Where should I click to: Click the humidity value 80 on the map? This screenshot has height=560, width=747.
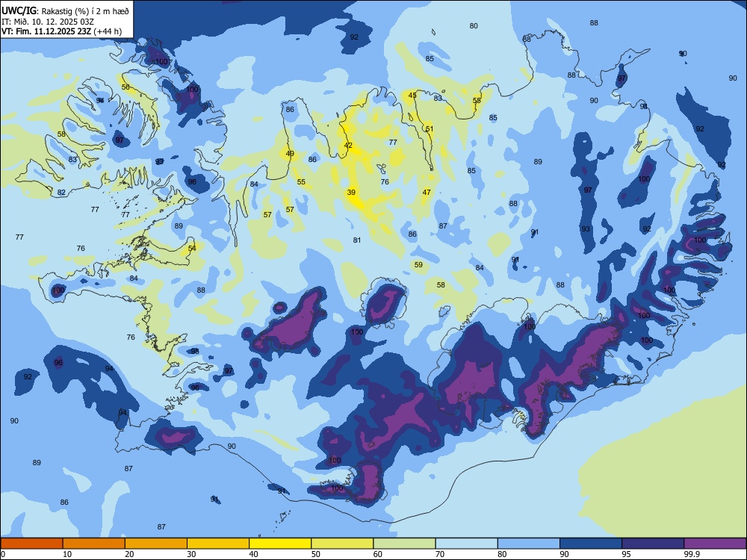click(x=474, y=25)
